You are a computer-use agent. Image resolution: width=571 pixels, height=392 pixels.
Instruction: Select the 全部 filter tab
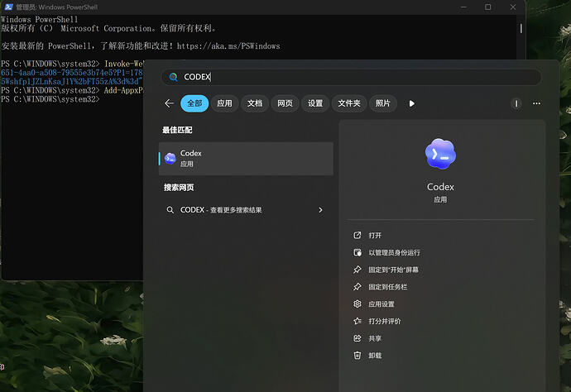(194, 103)
